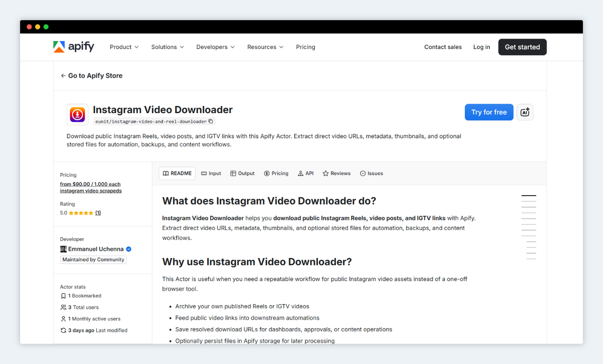Click the book icon on the README tab
Screen dimensions: 603x364
pyautogui.click(x=166, y=174)
